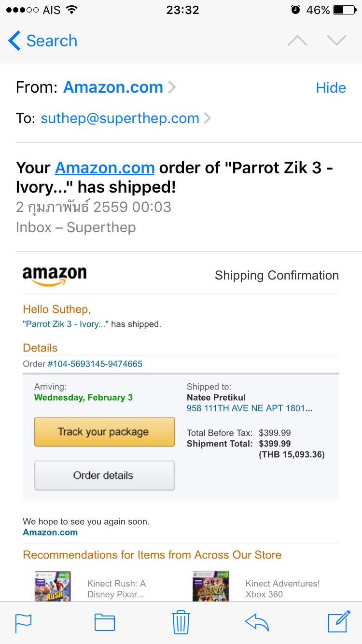Image resolution: width=362 pixels, height=644 pixels.
Task: Tap the "Parrot Zik 3 - Ivory..." item link
Action: (x=66, y=324)
